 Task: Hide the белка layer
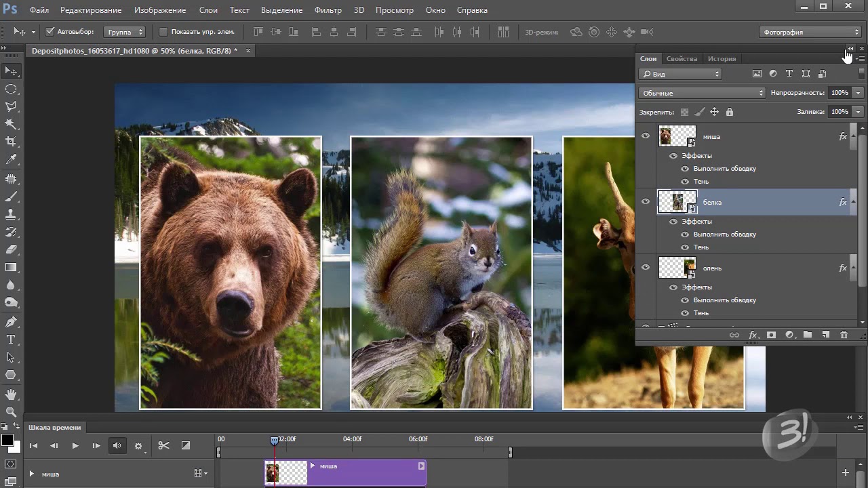[646, 202]
